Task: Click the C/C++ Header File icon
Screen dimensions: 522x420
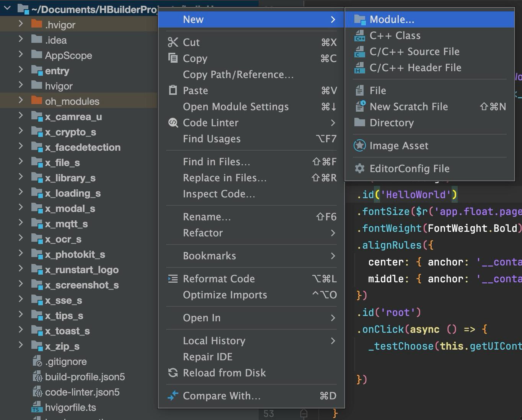Action: pyautogui.click(x=359, y=68)
